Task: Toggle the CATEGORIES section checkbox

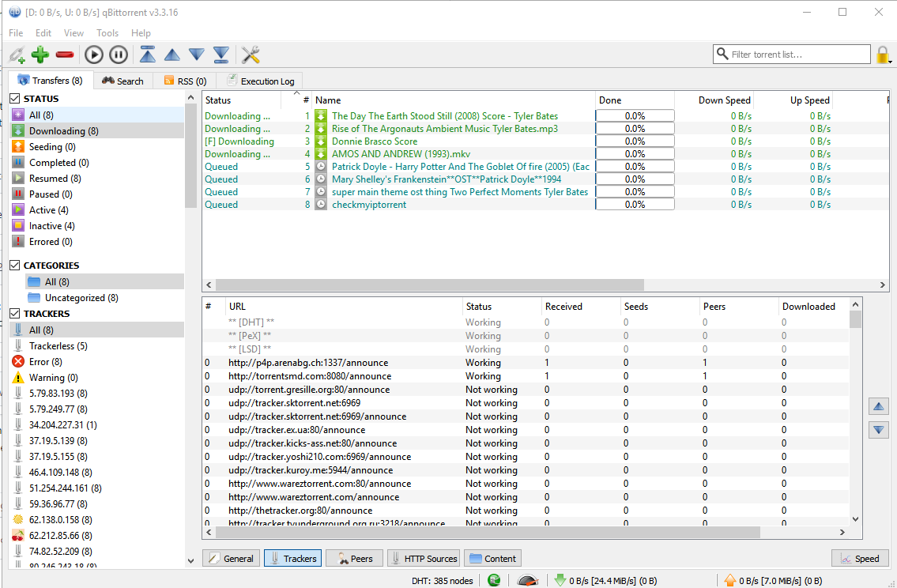Action: (x=15, y=266)
